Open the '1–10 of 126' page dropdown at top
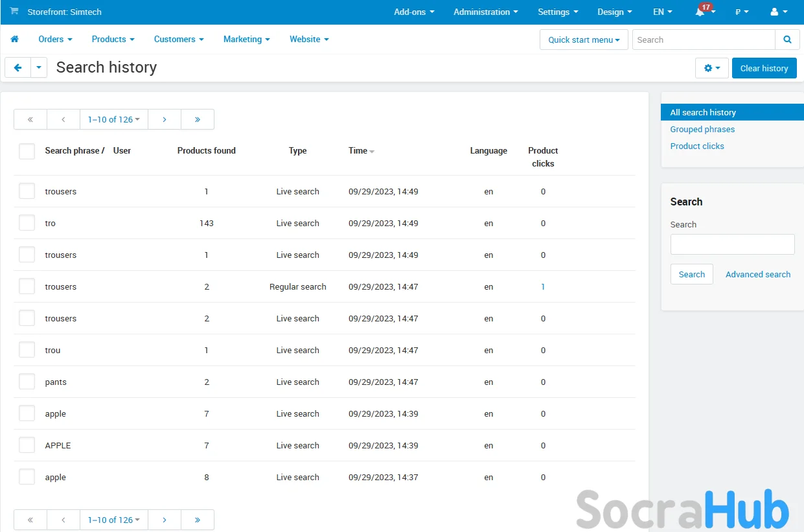804x532 pixels. click(x=114, y=119)
